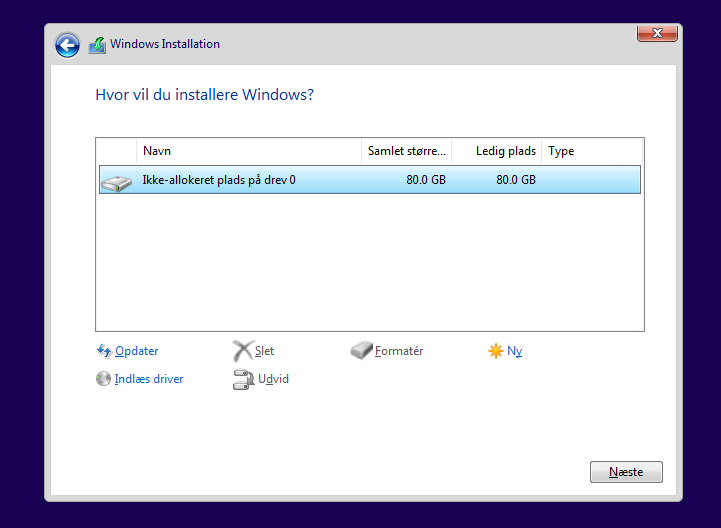Click the Formatér drive icon
Screen dimensions: 721x528
coord(361,350)
